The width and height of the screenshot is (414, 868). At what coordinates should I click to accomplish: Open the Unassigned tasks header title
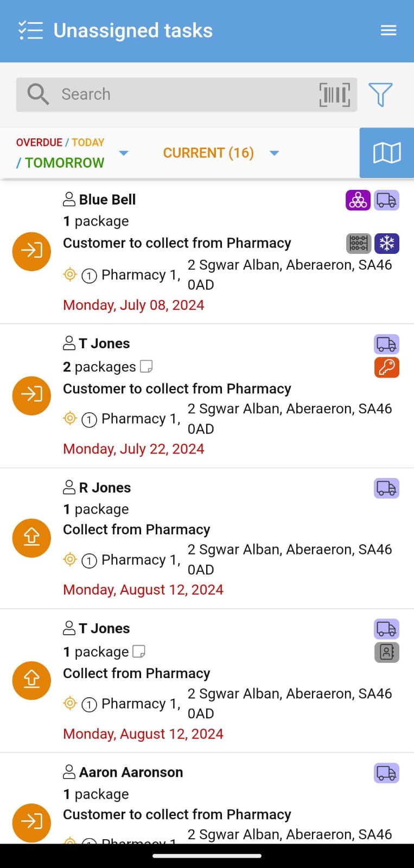[133, 30]
